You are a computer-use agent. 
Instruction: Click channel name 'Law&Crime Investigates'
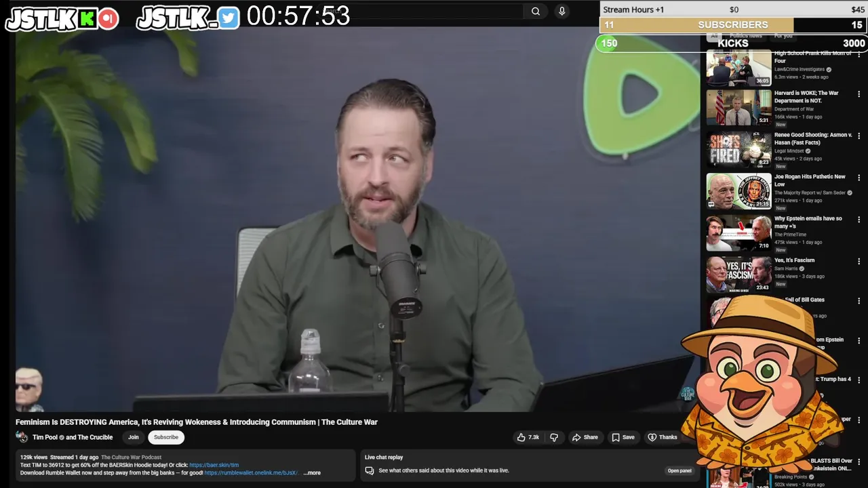pyautogui.click(x=800, y=69)
